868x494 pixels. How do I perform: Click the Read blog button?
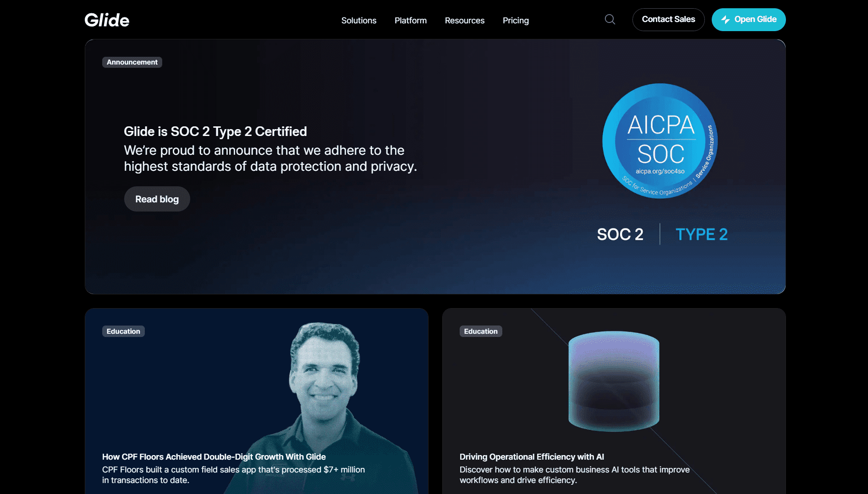pos(157,199)
